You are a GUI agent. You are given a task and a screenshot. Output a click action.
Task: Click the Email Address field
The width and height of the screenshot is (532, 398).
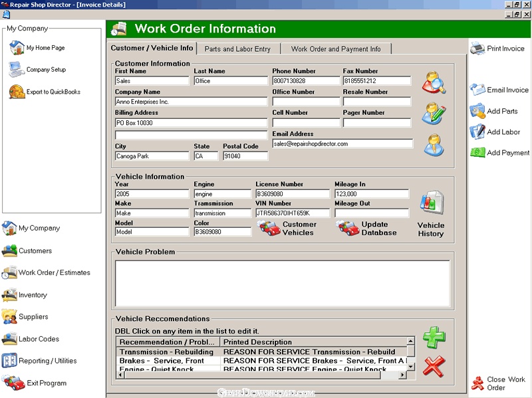(x=342, y=144)
